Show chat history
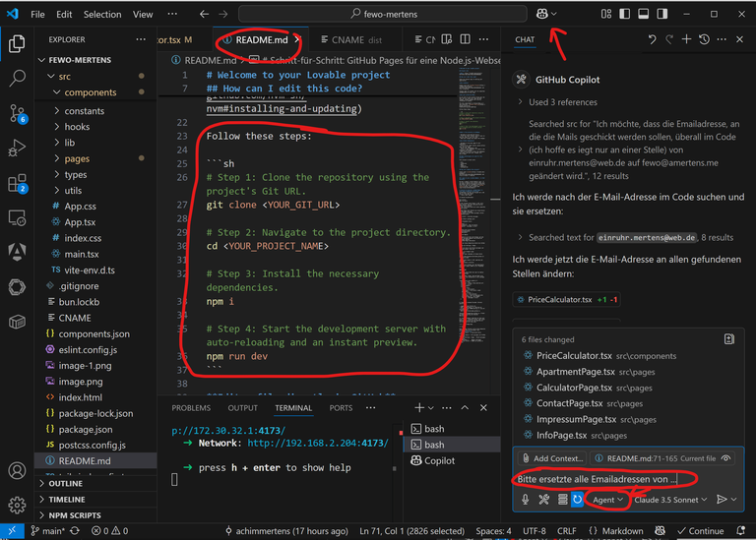 click(705, 39)
